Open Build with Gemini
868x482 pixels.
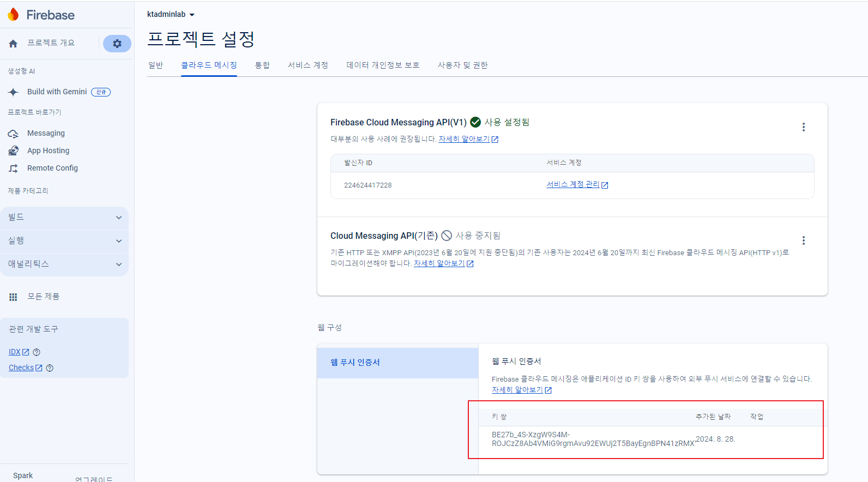[57, 92]
